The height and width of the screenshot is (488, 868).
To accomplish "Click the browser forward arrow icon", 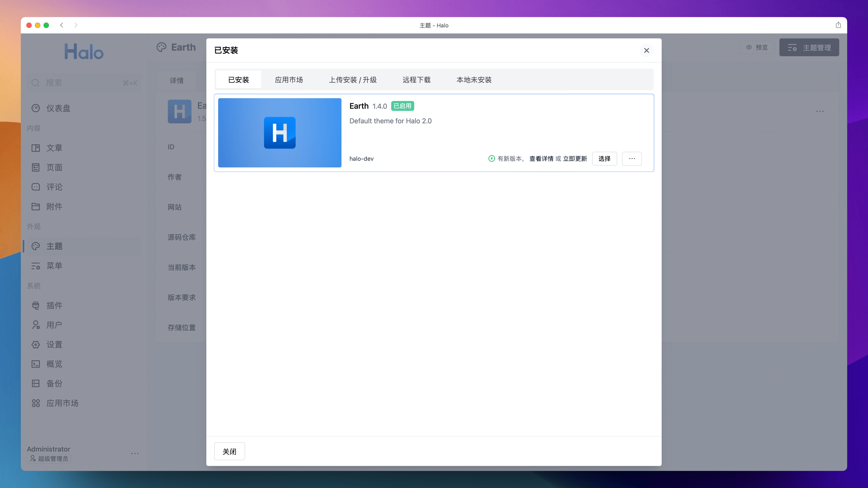I will 76,25.
